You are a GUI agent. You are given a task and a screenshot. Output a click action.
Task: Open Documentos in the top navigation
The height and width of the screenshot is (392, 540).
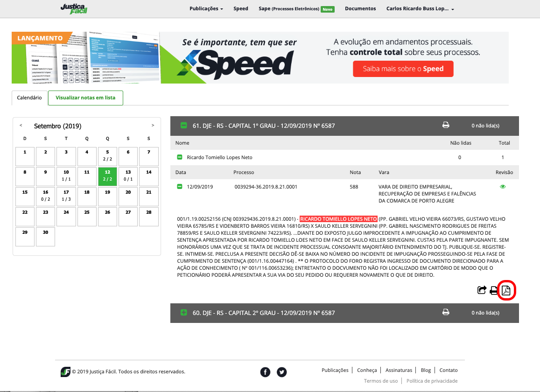tap(360, 8)
